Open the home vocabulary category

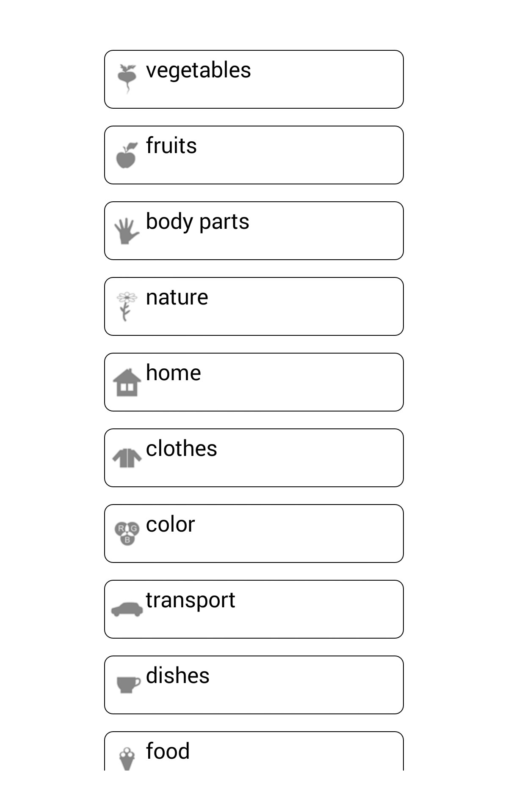pyautogui.click(x=254, y=382)
